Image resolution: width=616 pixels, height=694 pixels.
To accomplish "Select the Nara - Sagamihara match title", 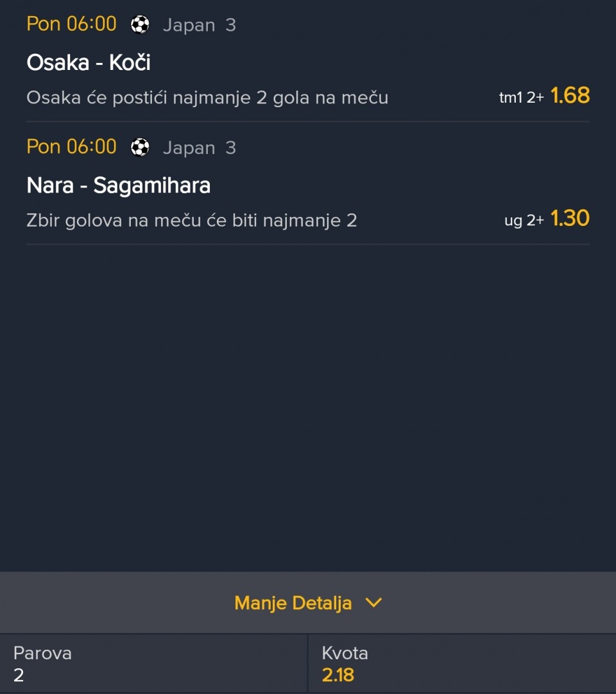I will coord(119,186).
